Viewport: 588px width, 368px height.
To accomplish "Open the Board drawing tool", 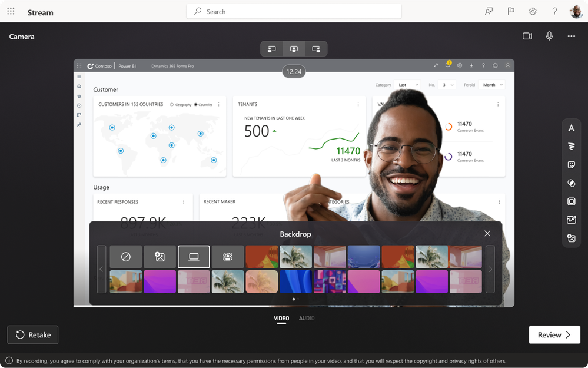I will point(571,220).
